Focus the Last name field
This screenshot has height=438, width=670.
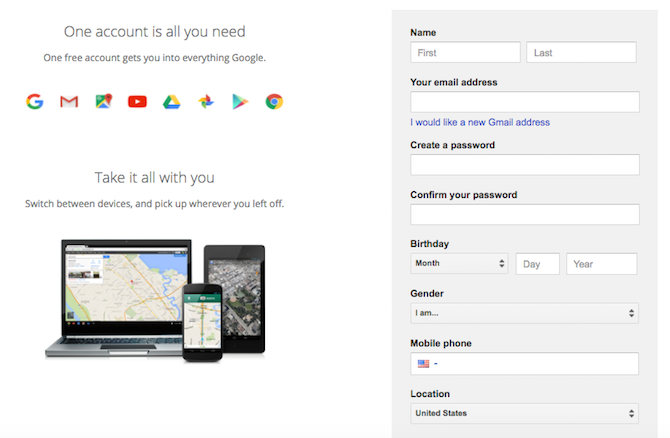coord(581,52)
